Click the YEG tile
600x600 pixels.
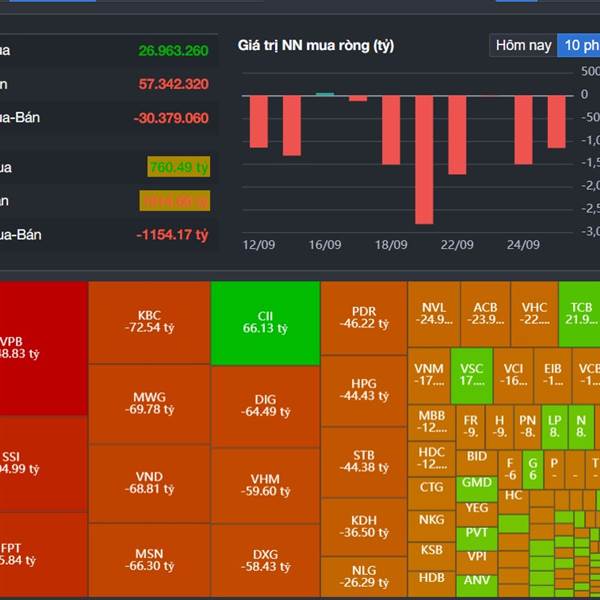point(477,514)
